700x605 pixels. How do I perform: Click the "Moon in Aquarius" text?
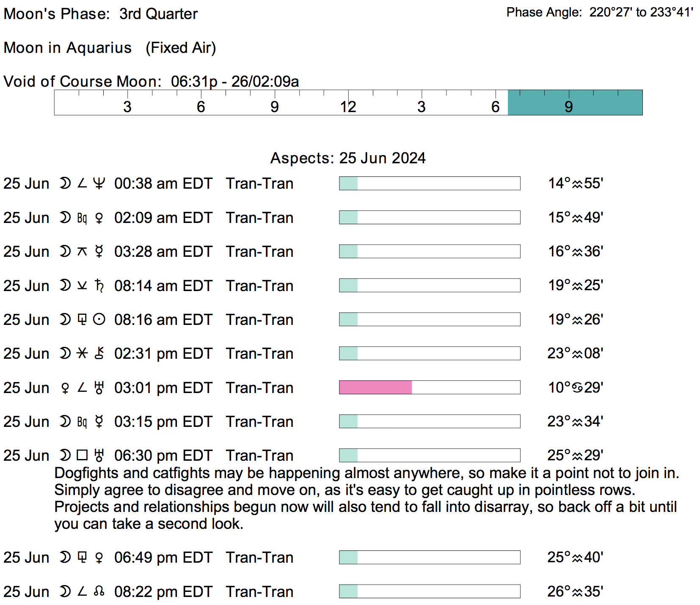point(68,48)
